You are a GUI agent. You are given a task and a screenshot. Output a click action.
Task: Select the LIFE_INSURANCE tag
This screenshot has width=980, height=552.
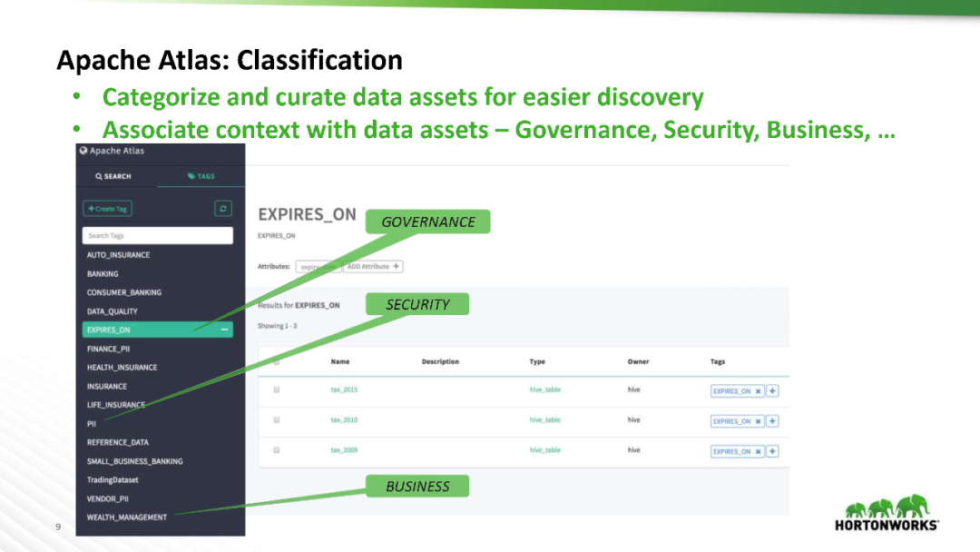tap(115, 405)
